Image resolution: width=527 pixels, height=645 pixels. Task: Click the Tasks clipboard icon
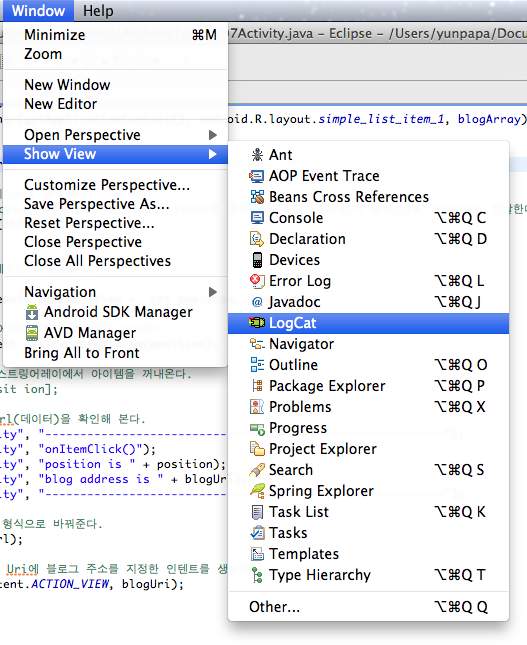point(257,533)
